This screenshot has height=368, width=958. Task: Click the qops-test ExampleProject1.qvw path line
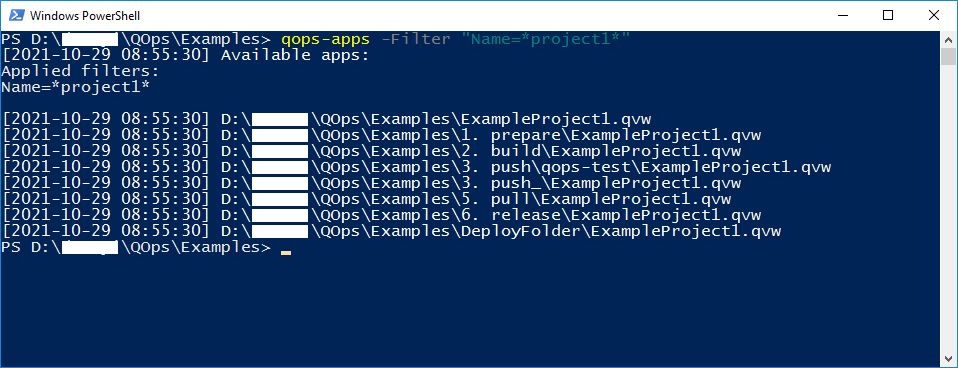pos(416,167)
